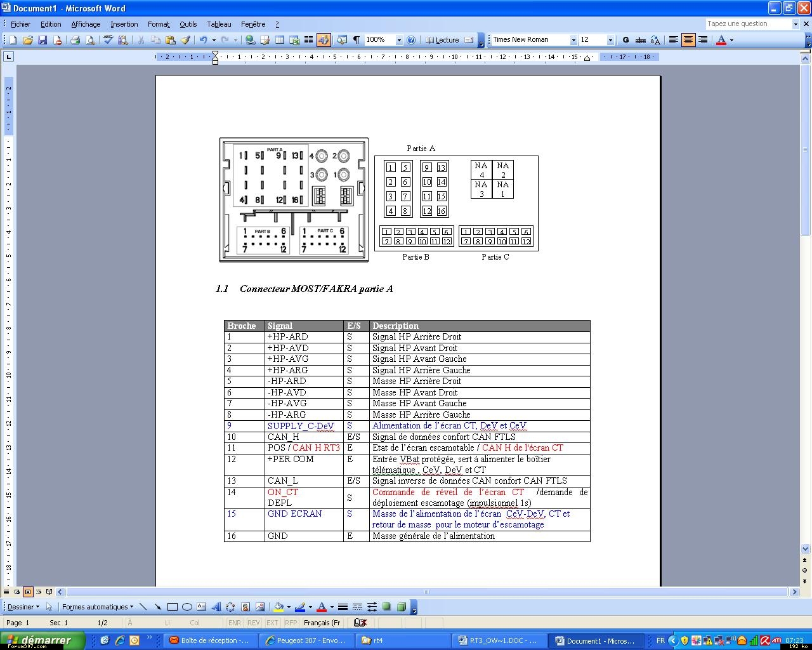Click the Tapez une question help field

point(748,23)
